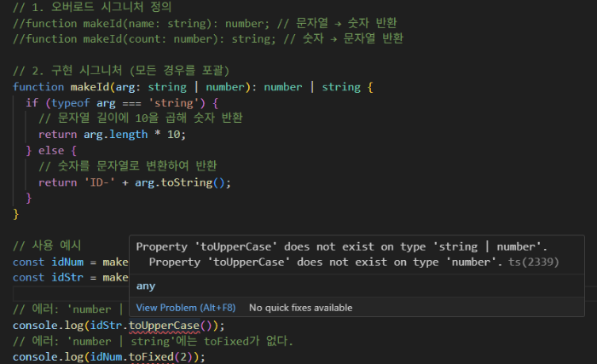Click idNum inside the last console.log call
The height and width of the screenshot is (364, 597).
coord(107,357)
